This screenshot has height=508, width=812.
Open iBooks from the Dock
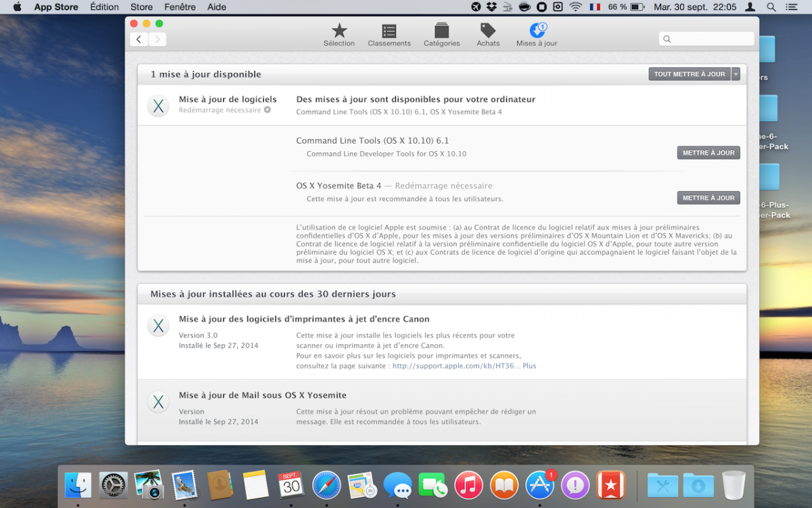[x=504, y=486]
